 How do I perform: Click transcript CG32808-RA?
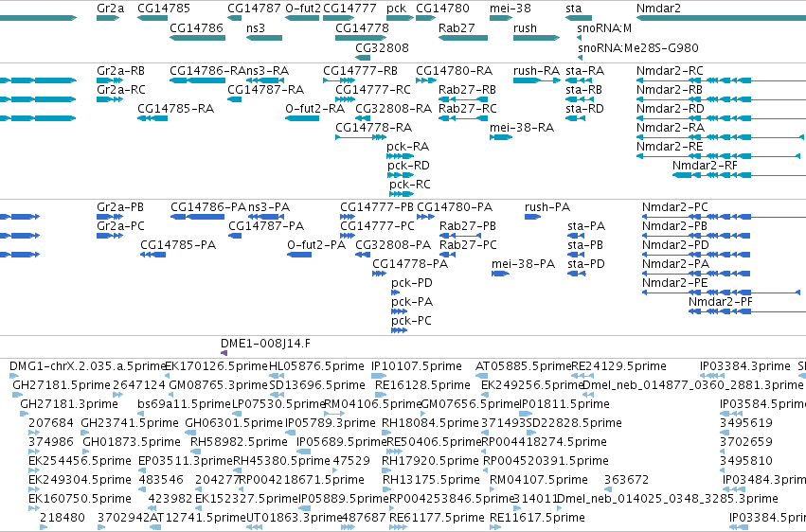(x=363, y=118)
